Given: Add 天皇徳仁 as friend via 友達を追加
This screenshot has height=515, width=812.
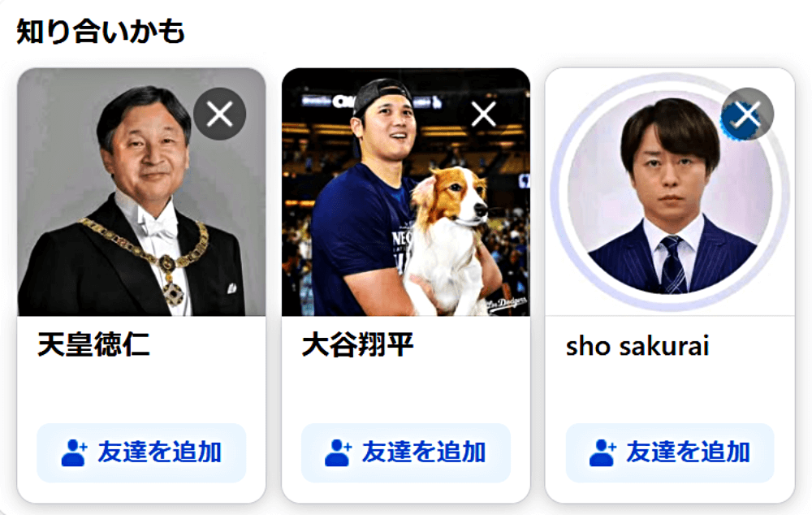Looking at the screenshot, I should [141, 452].
